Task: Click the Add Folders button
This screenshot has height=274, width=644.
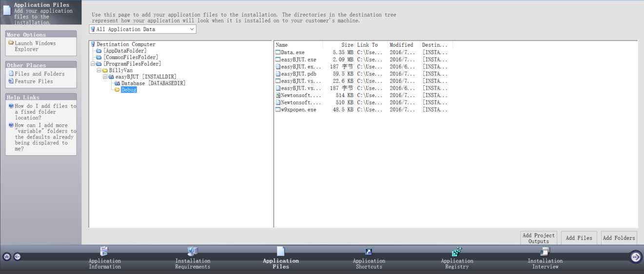Action: tap(619, 238)
